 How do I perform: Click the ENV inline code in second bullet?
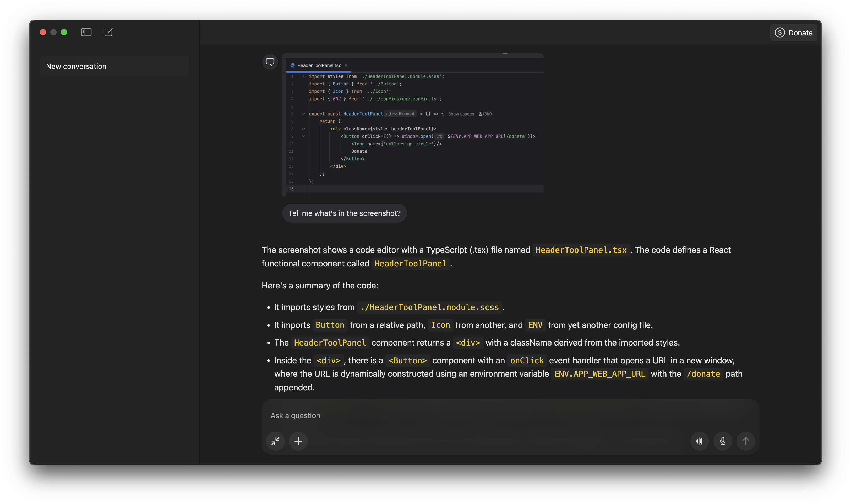point(535,325)
